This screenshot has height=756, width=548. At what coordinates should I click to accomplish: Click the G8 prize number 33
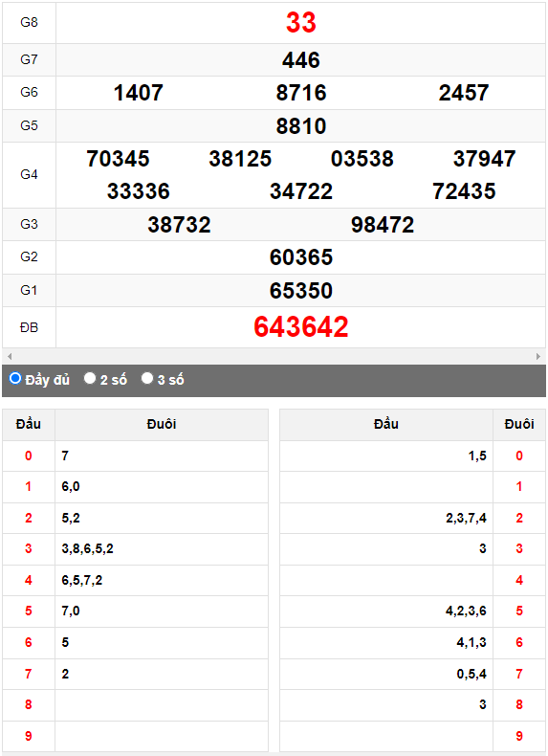(301, 23)
